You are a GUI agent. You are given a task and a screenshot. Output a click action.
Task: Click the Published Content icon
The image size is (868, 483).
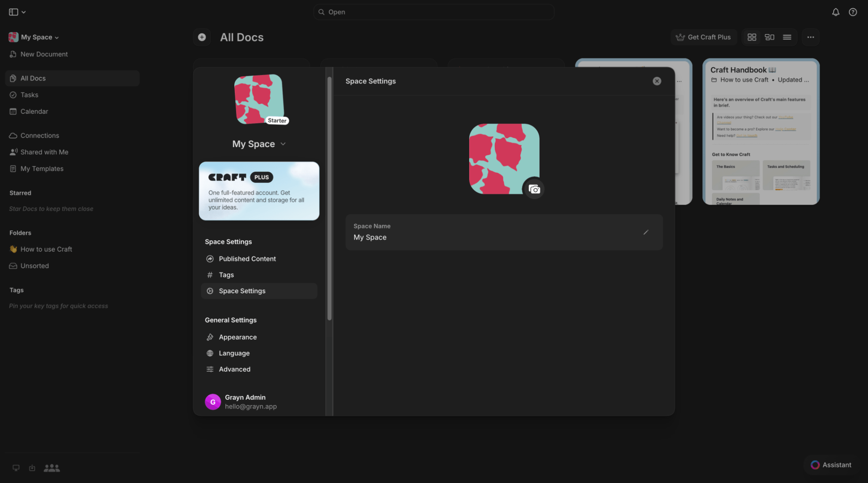[x=210, y=259]
